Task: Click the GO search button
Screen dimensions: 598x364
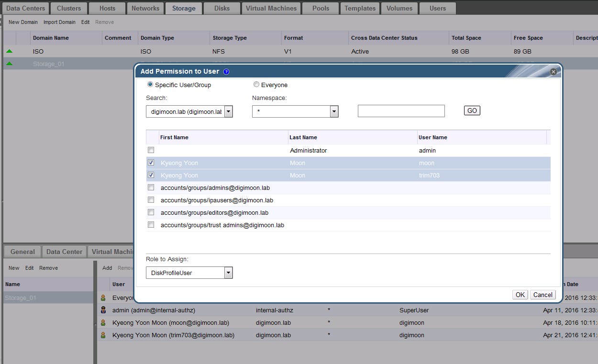Action: tap(472, 110)
